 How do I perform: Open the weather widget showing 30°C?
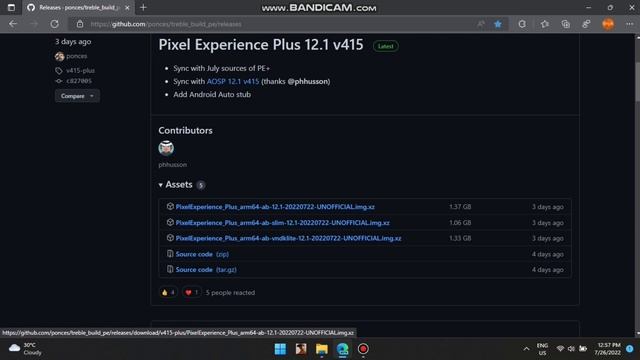pos(25,349)
